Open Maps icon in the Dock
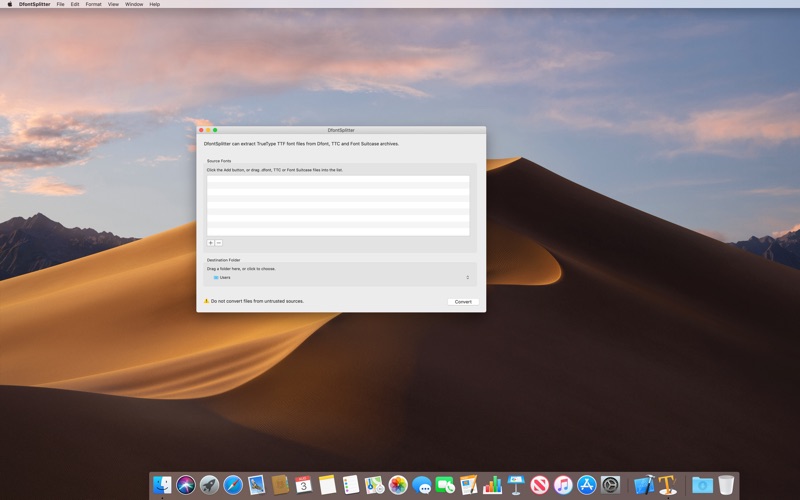This screenshot has height=500, width=800. (374, 485)
